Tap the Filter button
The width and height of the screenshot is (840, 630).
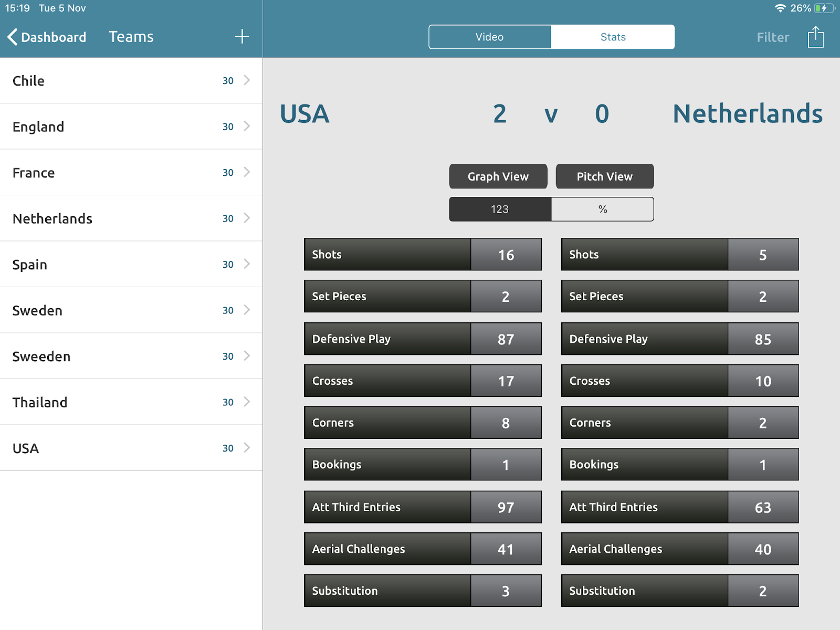(x=772, y=37)
